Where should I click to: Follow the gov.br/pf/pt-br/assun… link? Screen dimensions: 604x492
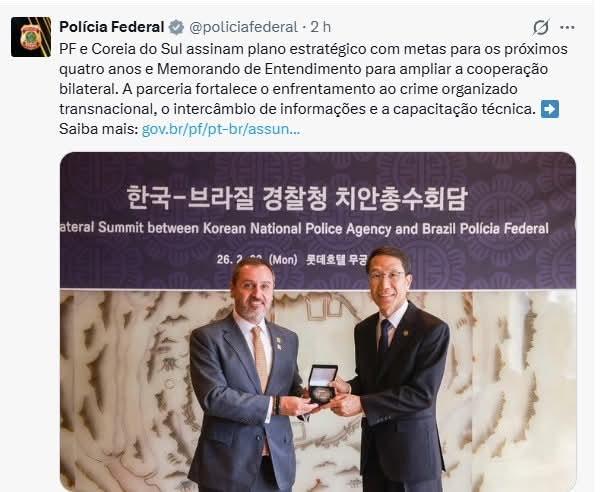tap(221, 129)
